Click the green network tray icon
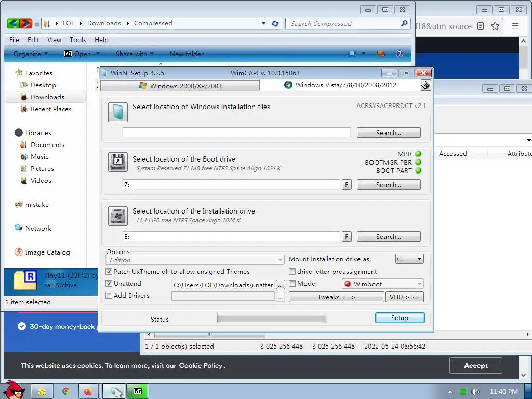532x399 pixels. point(462,392)
